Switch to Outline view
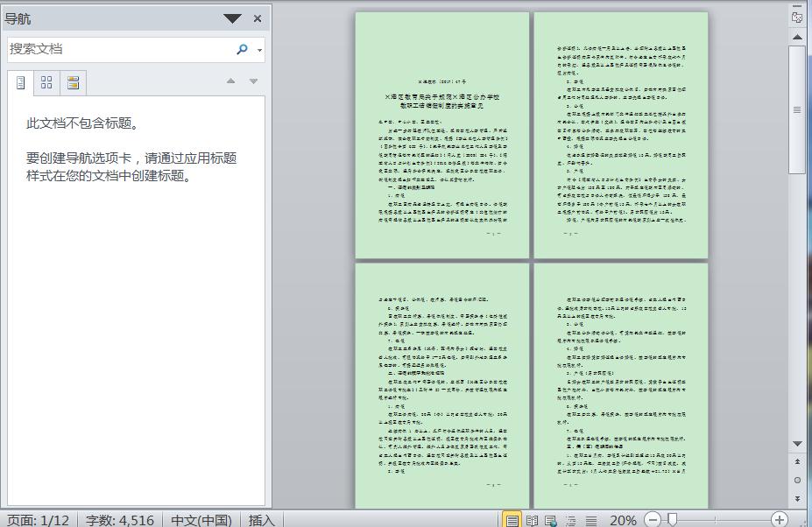Viewport: 812px width, 527px height. pos(569,518)
